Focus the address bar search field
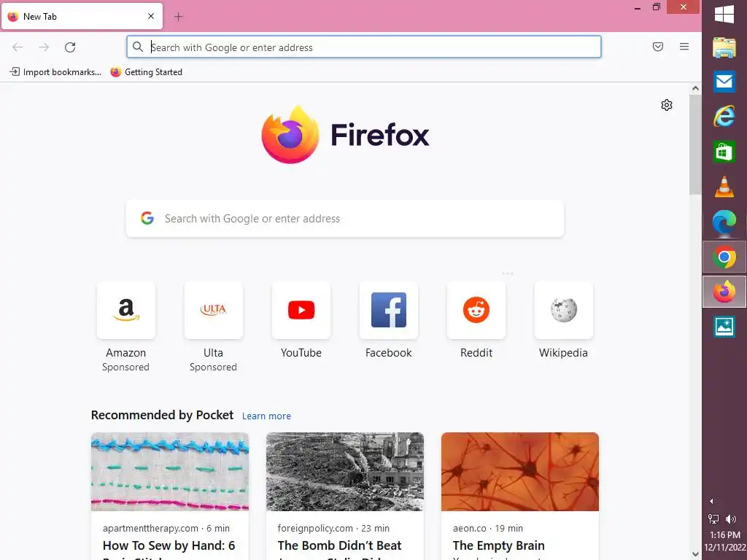Screen dimensions: 747x560 point(364,47)
